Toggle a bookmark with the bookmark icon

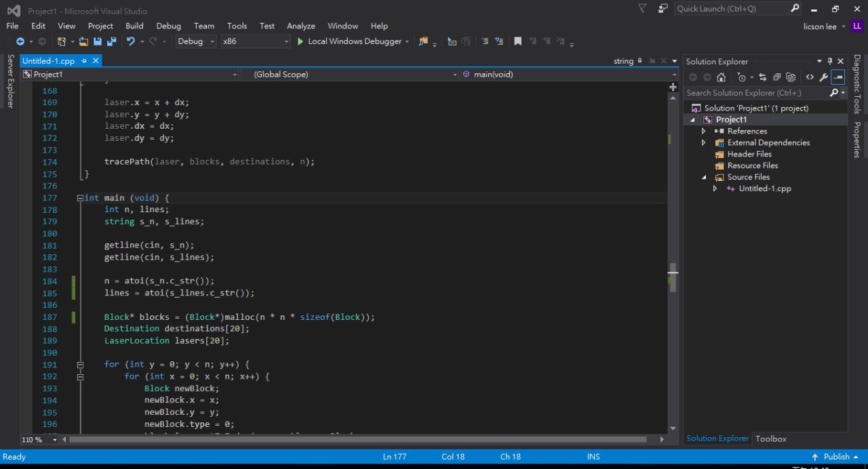517,41
